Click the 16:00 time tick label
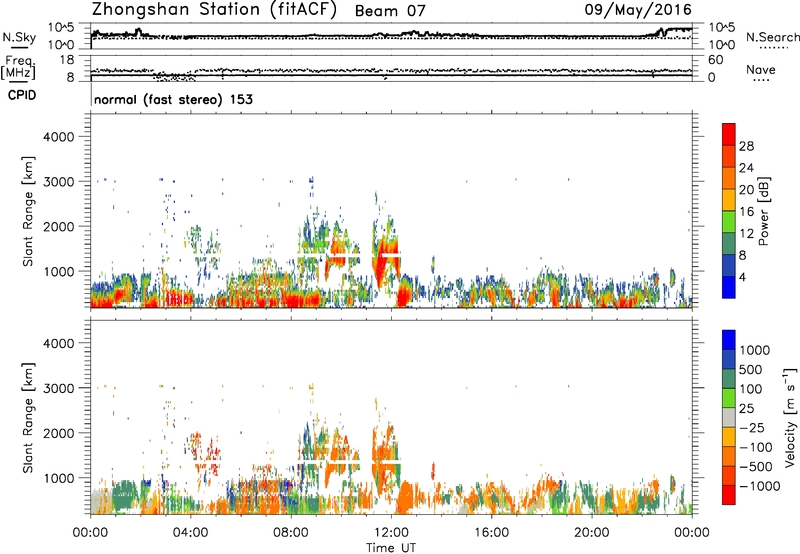 (491, 533)
